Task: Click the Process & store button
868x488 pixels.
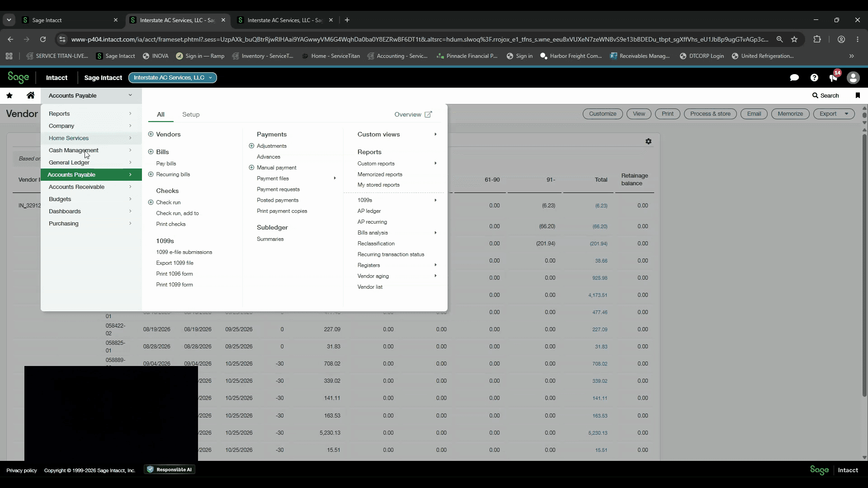Action: click(710, 114)
